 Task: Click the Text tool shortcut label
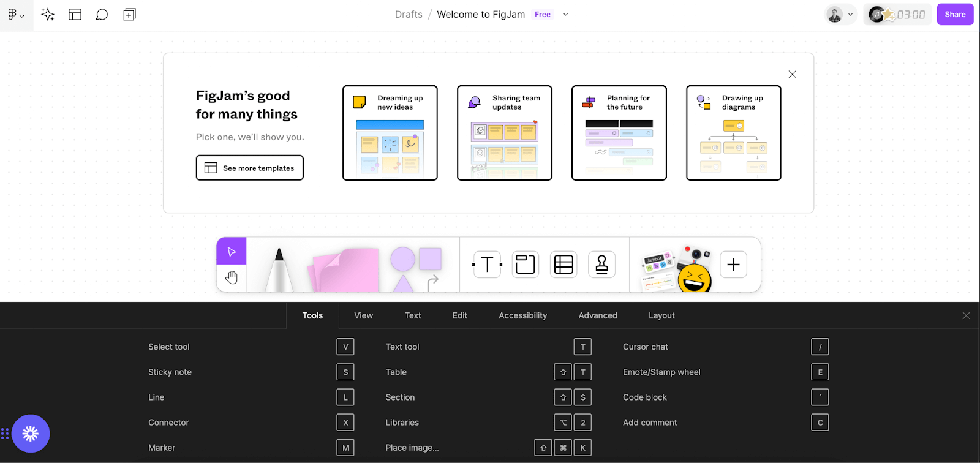[x=402, y=347]
